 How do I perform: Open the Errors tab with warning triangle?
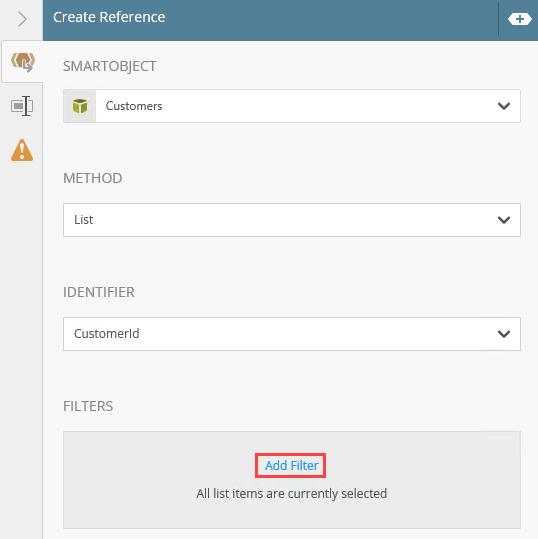click(x=22, y=150)
